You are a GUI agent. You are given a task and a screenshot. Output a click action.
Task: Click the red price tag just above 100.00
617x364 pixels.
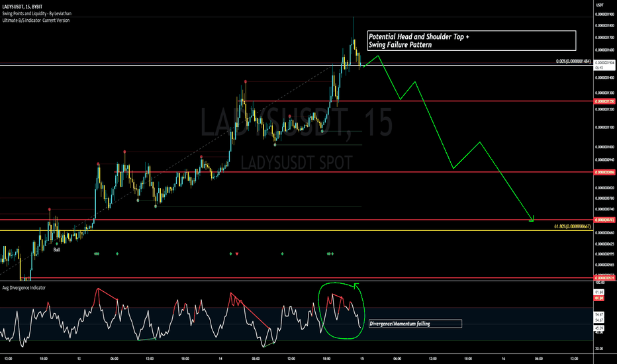click(x=604, y=278)
